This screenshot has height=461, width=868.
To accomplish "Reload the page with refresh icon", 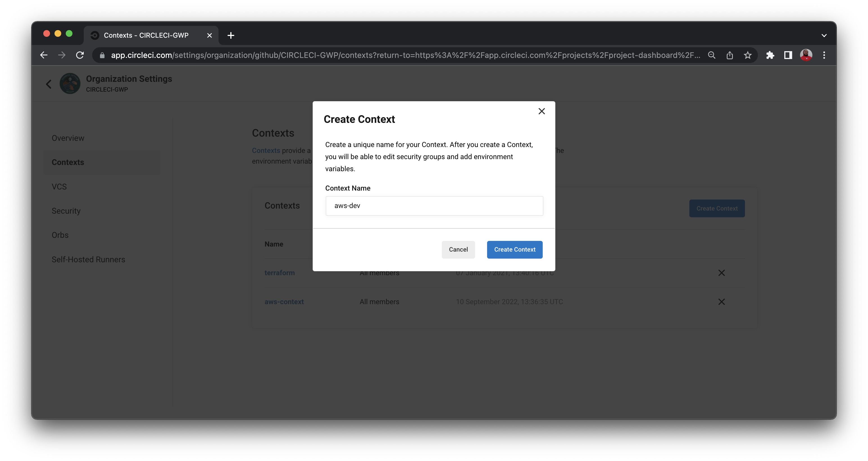I will (x=80, y=55).
